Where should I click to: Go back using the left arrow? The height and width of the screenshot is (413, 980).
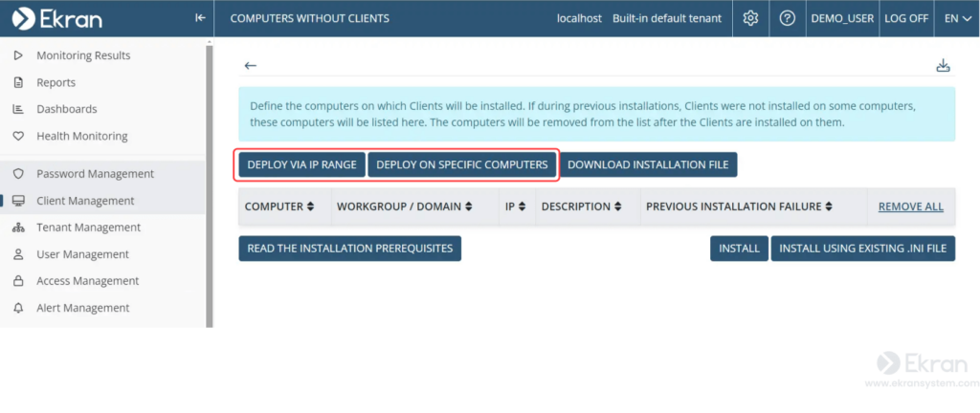pyautogui.click(x=251, y=66)
